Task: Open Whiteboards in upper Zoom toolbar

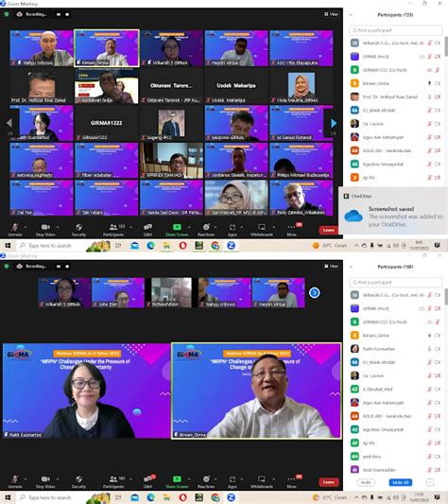Action: [262, 229]
